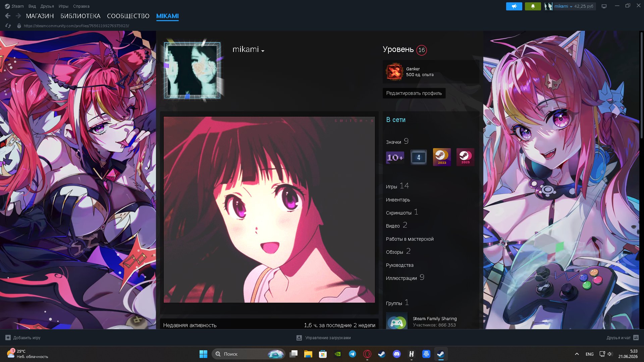644x362 pixels.
Task: Open the Видео link
Action: 396,225
